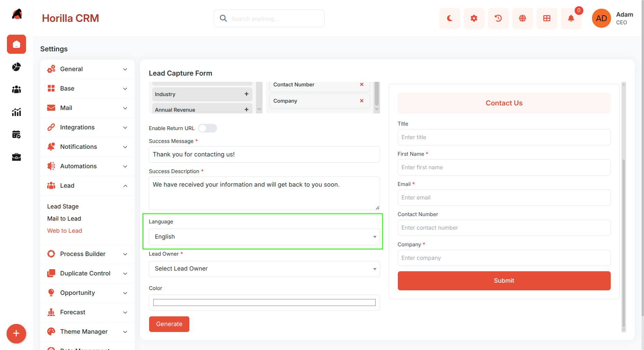Open the calendar check sidebar icon
Image resolution: width=644 pixels, height=350 pixels.
click(16, 135)
